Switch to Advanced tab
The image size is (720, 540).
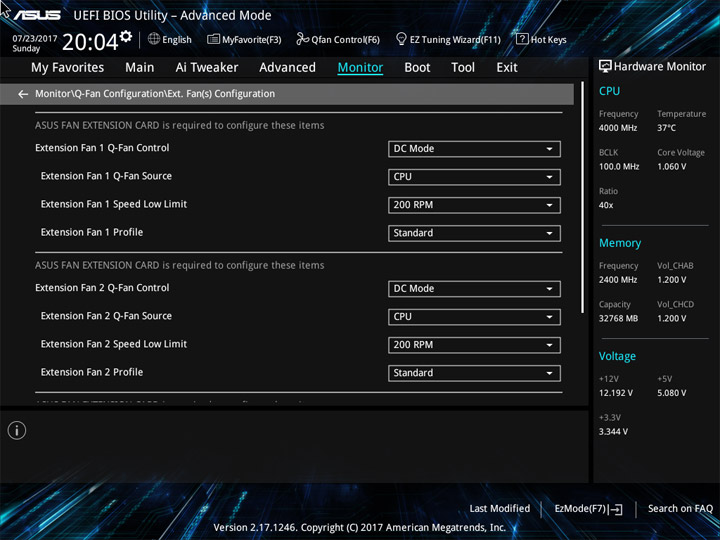click(x=287, y=68)
